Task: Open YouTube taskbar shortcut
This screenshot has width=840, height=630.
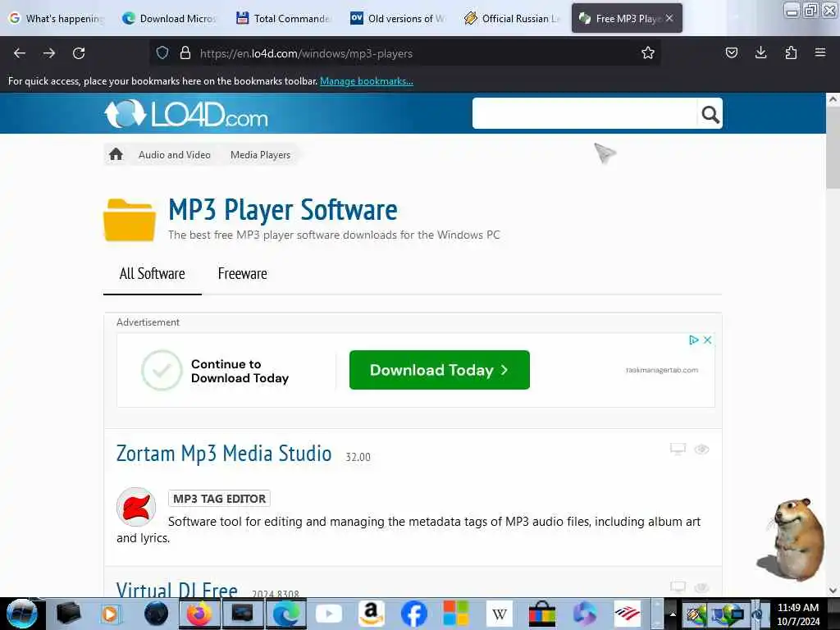Action: point(328,614)
